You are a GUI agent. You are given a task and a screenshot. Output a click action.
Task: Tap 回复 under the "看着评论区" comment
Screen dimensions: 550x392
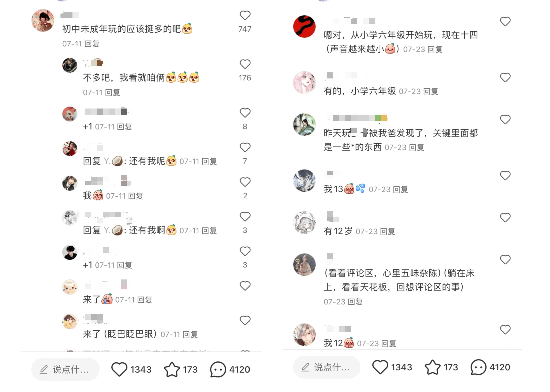(x=355, y=302)
